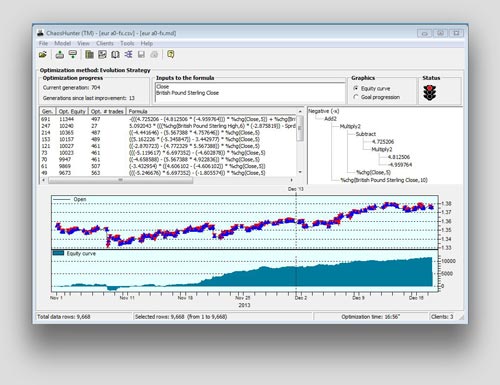The width and height of the screenshot is (500, 385).
Task: Click the formula list scroll down arrow
Action: click(300, 172)
